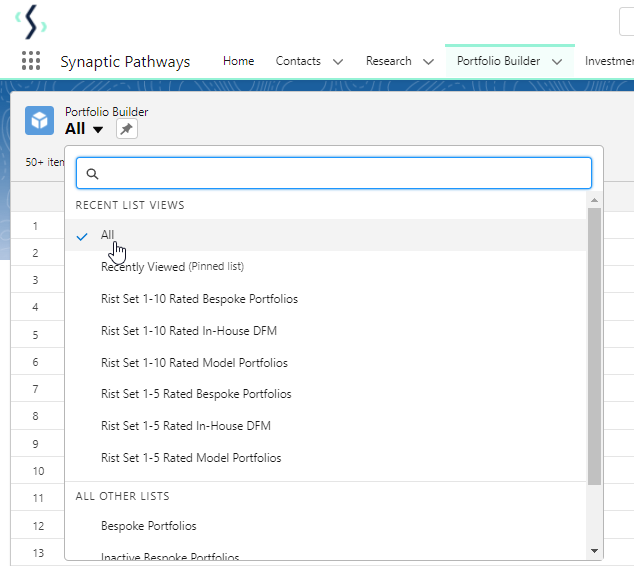The image size is (634, 566).
Task: Choose Rist Set 1-10 Rated Bespoke Portfolios
Action: tap(199, 299)
